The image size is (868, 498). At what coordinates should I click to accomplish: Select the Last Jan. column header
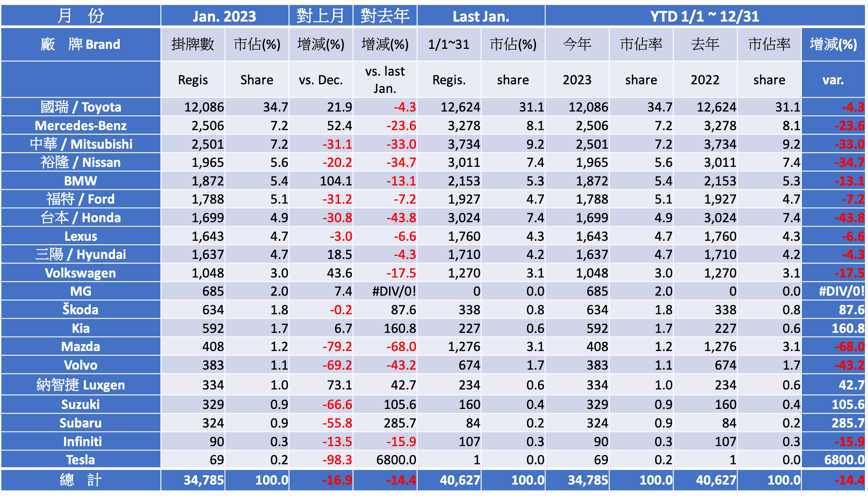click(481, 16)
